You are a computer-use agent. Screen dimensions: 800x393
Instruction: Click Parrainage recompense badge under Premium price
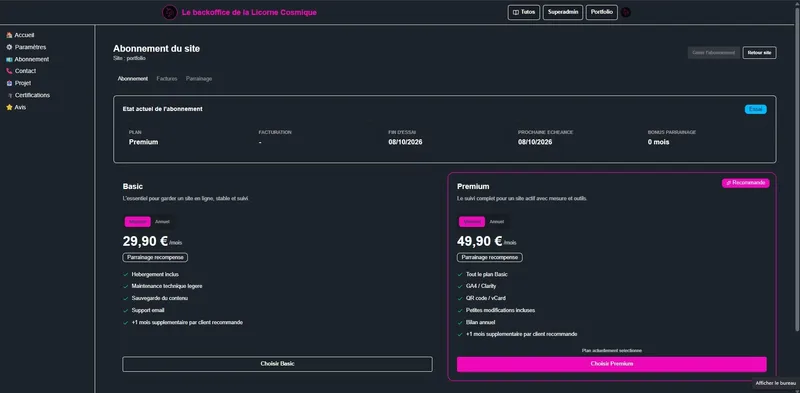click(489, 257)
